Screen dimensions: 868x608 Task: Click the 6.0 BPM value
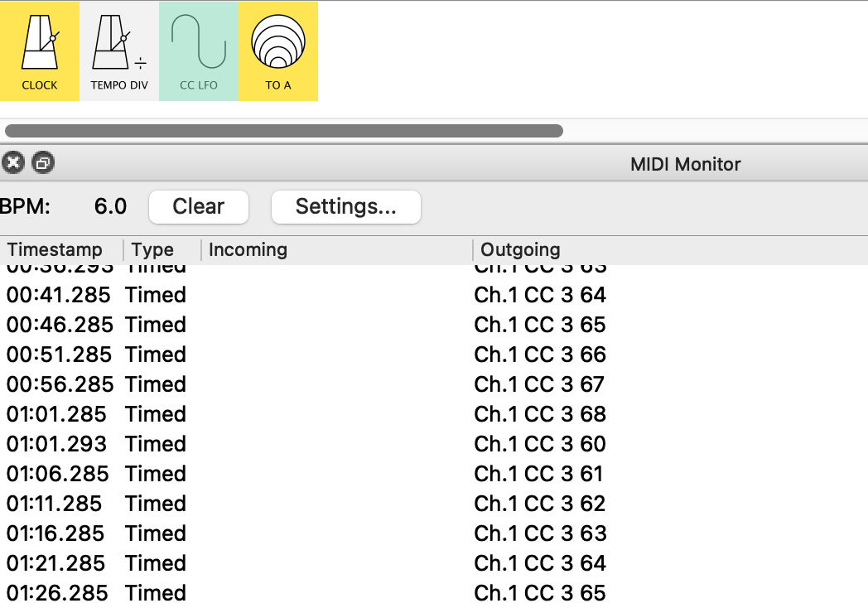click(110, 207)
